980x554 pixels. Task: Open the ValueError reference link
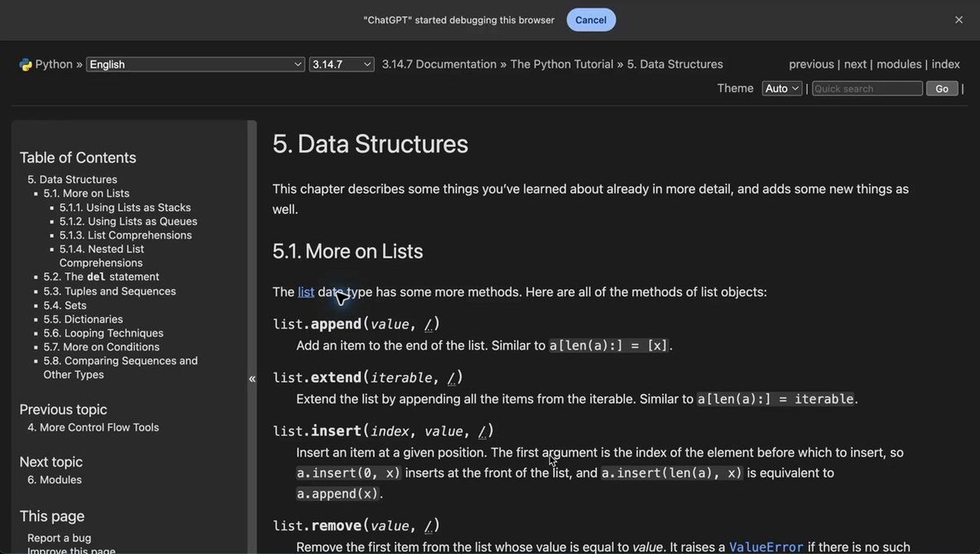tap(766, 547)
